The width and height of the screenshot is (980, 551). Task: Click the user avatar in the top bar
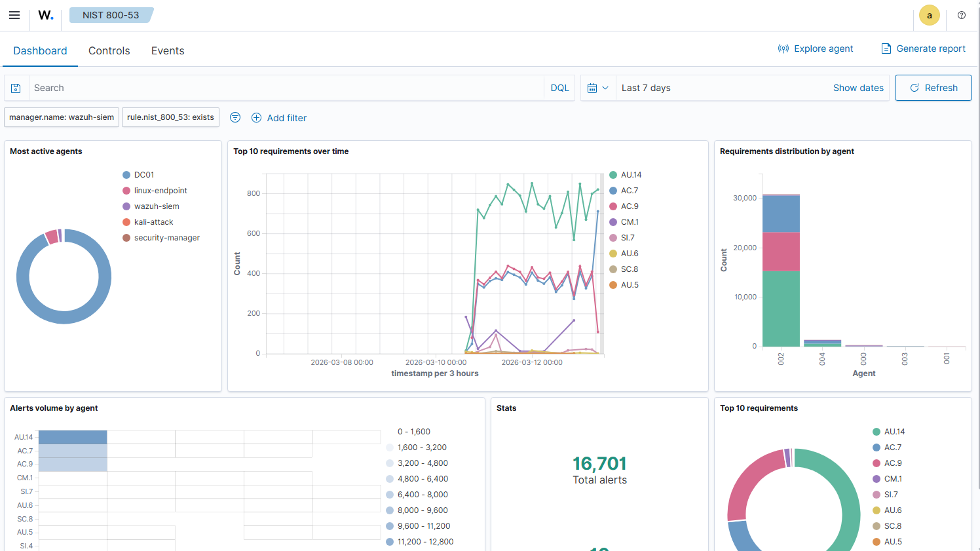[x=930, y=15]
